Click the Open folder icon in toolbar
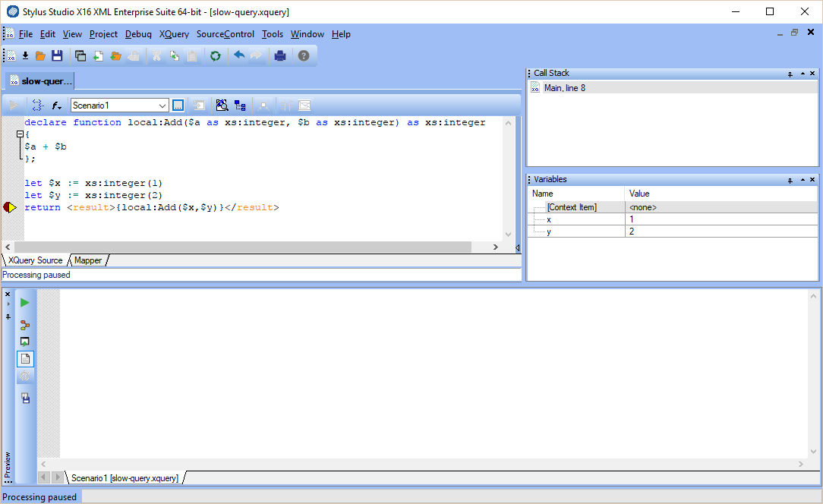 [x=40, y=55]
